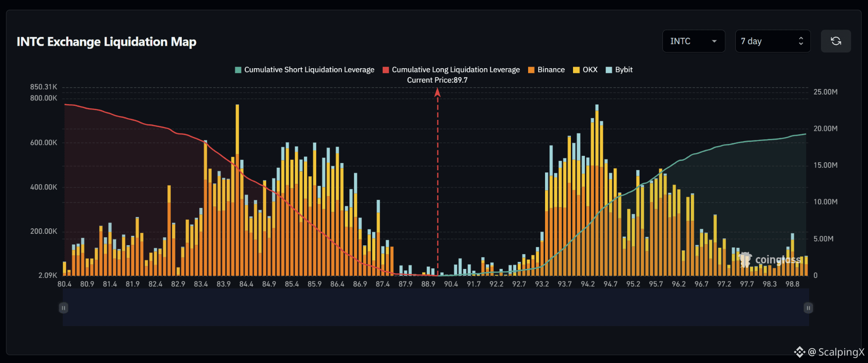868x363 pixels.
Task: Toggle the OKX legend entry
Action: (585, 70)
